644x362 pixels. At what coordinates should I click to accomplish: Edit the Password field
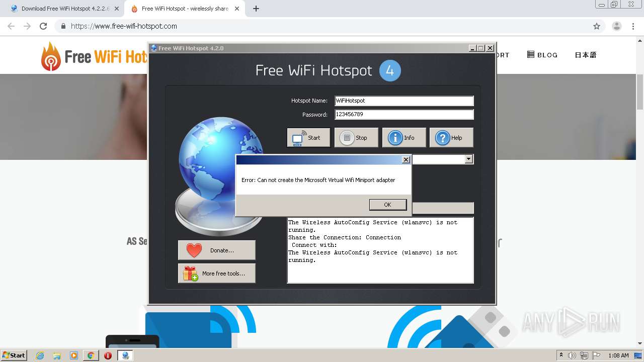404,115
